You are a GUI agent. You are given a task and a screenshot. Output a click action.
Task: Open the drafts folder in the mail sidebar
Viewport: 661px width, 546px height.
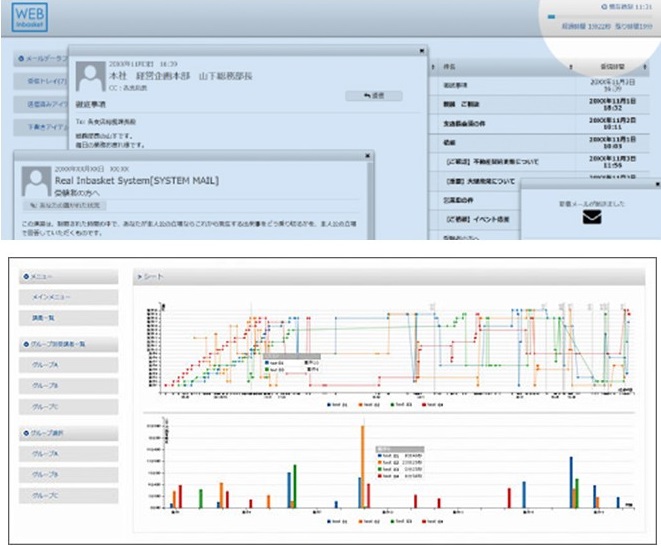click(x=41, y=127)
